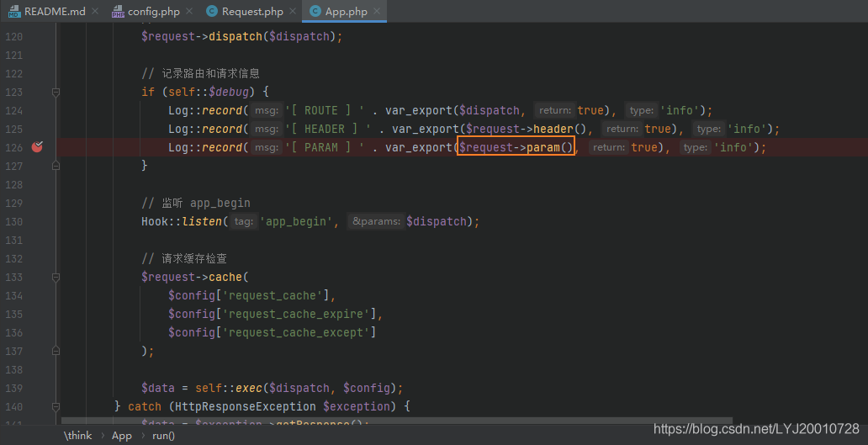Remove the breakpoint on line 126

(37, 146)
